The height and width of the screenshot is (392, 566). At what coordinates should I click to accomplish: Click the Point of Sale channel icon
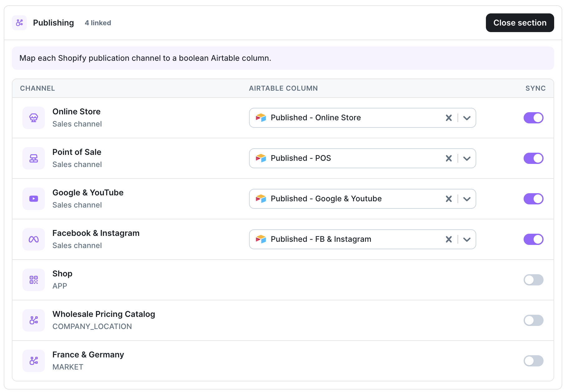34,158
